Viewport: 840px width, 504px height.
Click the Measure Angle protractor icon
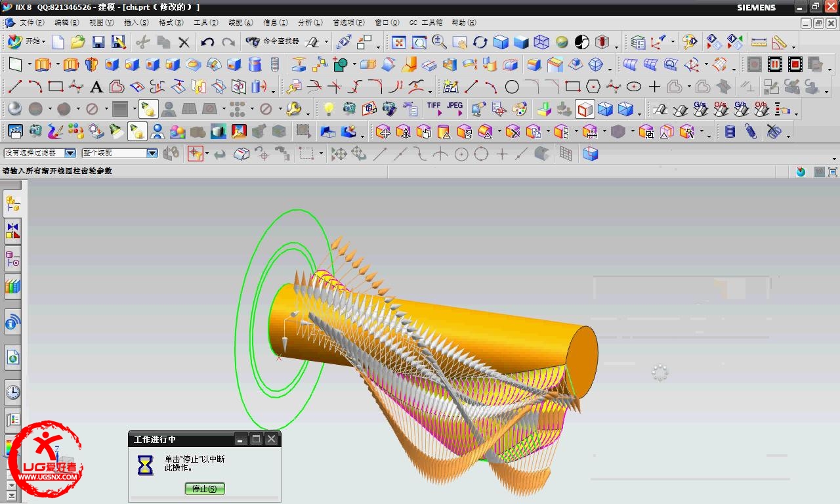pos(779,43)
